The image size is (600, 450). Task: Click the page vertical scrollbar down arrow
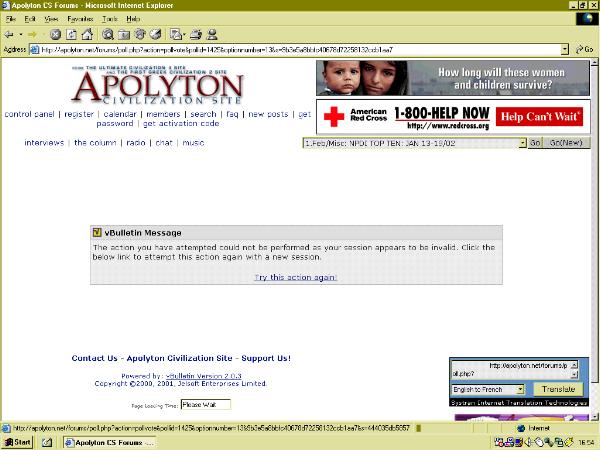[594, 417]
